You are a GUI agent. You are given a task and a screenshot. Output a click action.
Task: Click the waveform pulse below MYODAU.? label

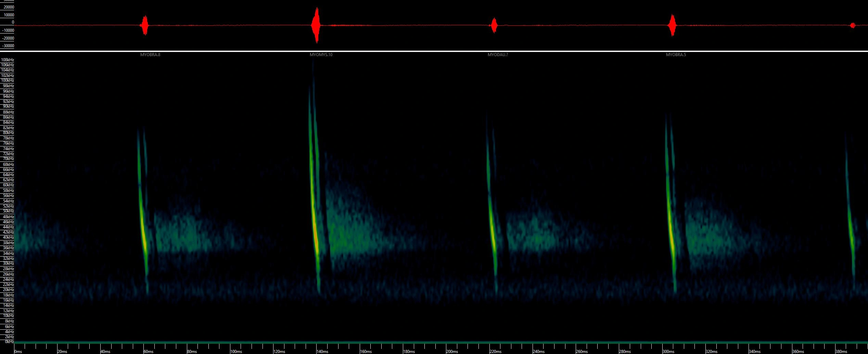[494, 25]
